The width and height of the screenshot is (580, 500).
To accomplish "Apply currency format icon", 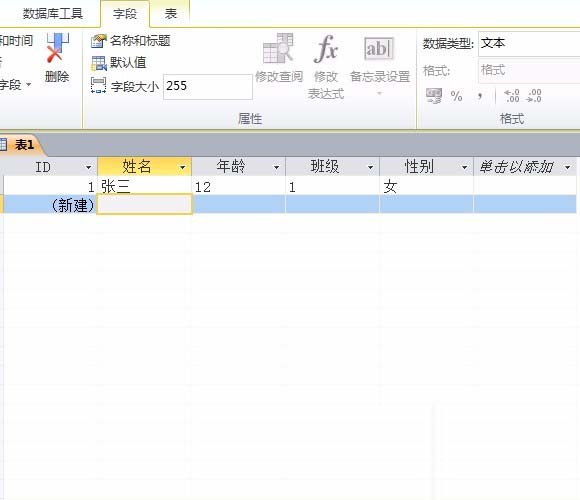I will tap(434, 96).
